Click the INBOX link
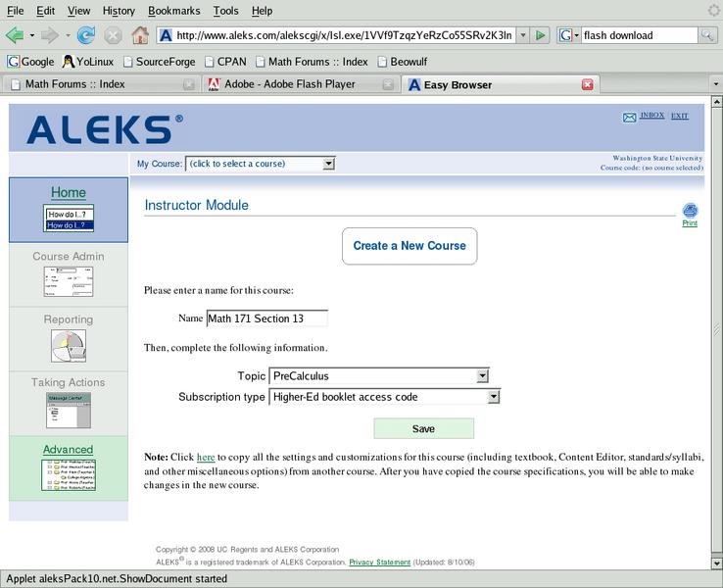This screenshot has height=588, width=723. tap(652, 115)
